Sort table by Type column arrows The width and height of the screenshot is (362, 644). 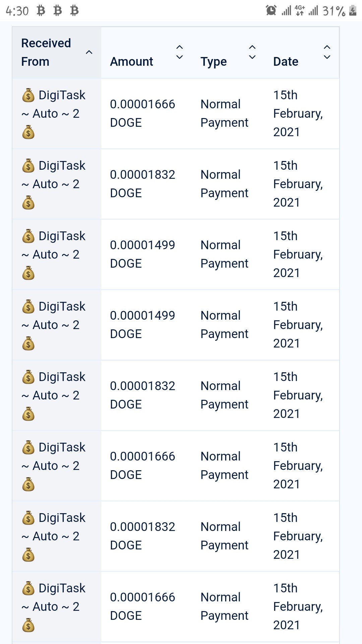[252, 52]
